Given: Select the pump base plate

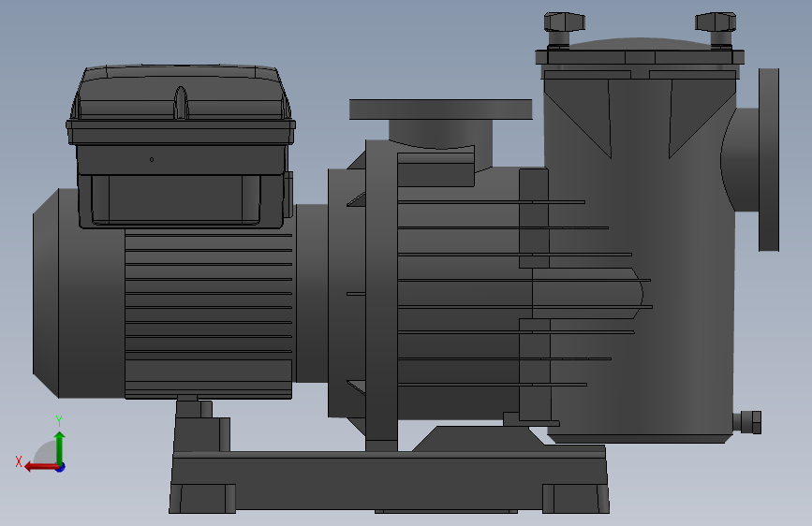Looking at the screenshot, I should click(389, 480).
